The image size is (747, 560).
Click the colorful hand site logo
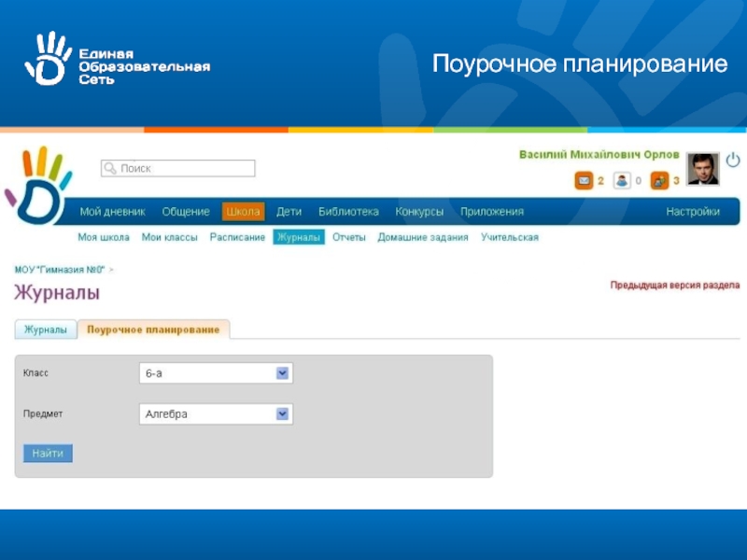click(38, 185)
